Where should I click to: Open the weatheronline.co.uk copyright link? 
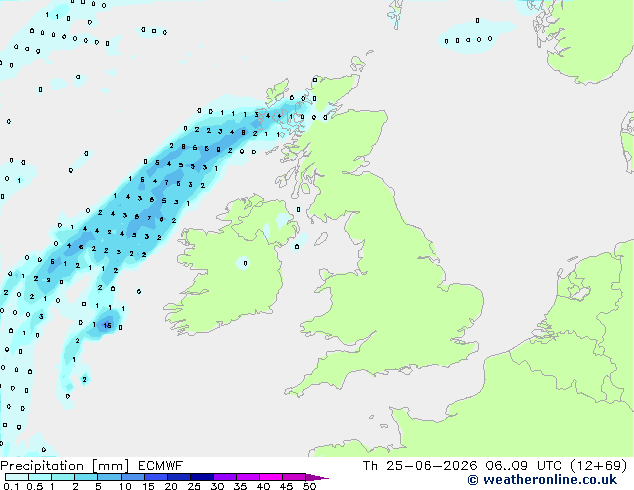(x=542, y=480)
